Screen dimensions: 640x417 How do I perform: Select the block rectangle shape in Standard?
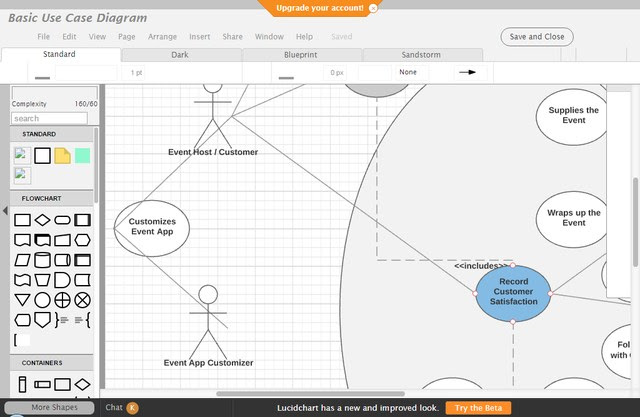[42, 156]
